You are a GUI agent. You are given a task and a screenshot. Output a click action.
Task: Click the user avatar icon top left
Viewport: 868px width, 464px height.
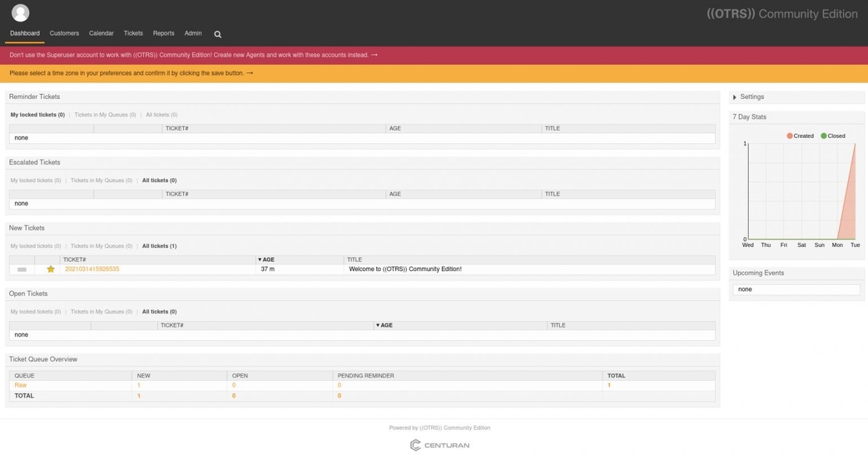[x=20, y=12]
